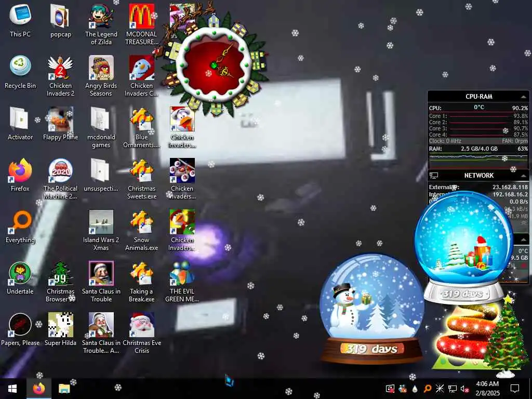Select the Flappy Plane shortcut
532x399 pixels.
coord(60,124)
